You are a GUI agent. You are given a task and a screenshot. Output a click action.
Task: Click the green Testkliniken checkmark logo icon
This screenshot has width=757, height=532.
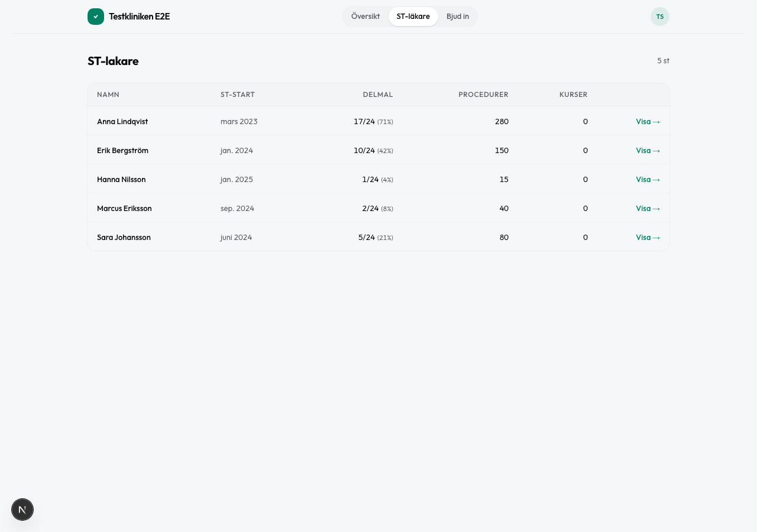(96, 17)
